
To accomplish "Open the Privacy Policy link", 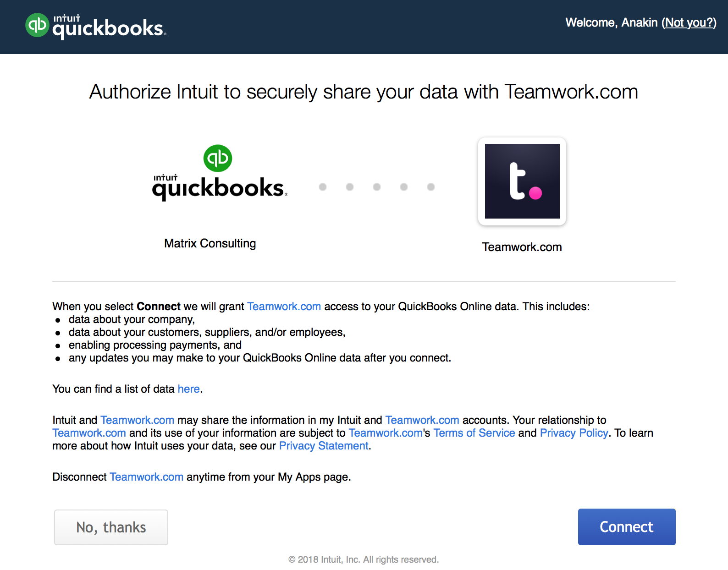I will 574,433.
